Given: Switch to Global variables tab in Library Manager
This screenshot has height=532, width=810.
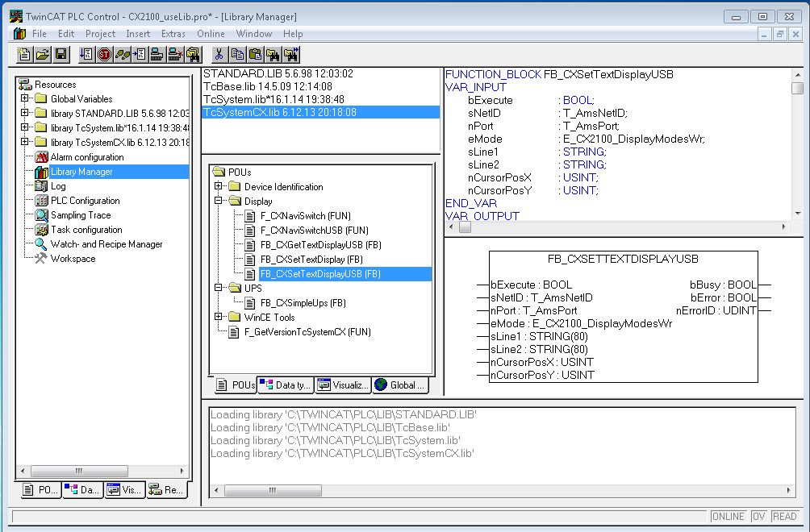Looking at the screenshot, I should click(x=400, y=385).
